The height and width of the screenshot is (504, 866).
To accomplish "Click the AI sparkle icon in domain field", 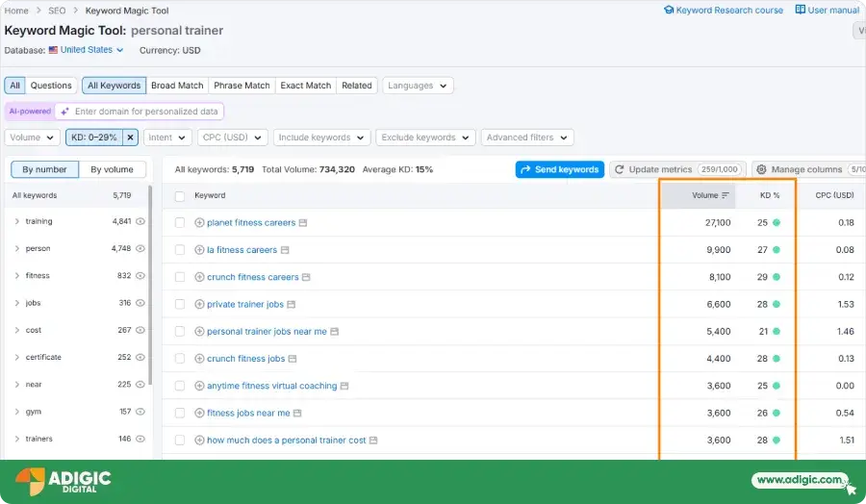I will click(x=64, y=112).
